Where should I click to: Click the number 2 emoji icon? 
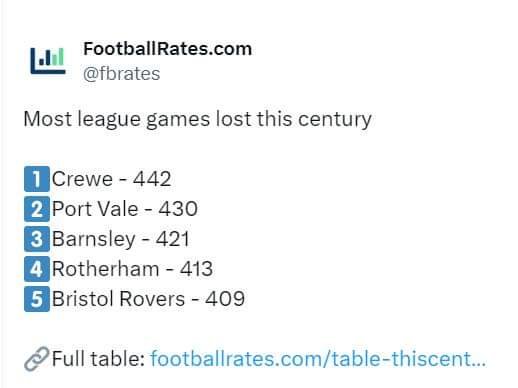(37, 209)
